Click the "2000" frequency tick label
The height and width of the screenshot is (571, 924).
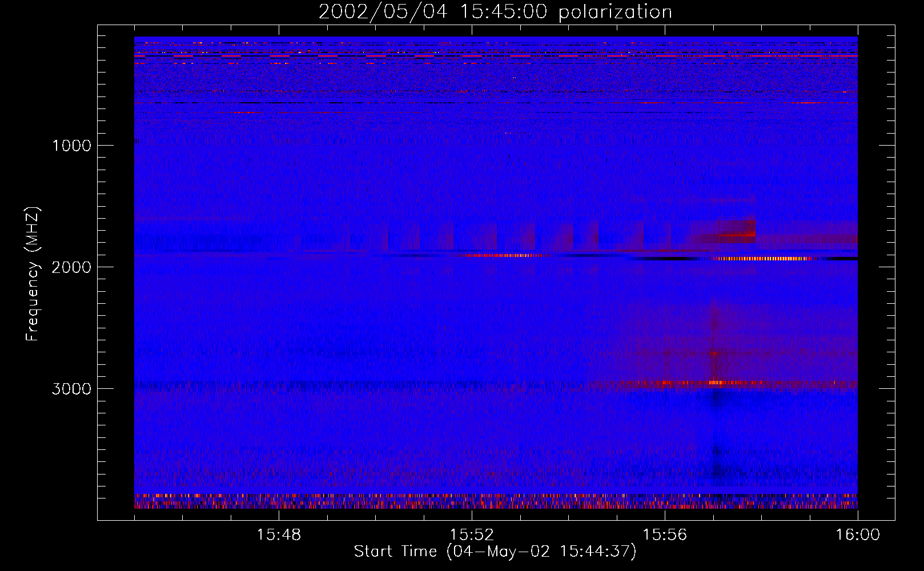tap(71, 267)
